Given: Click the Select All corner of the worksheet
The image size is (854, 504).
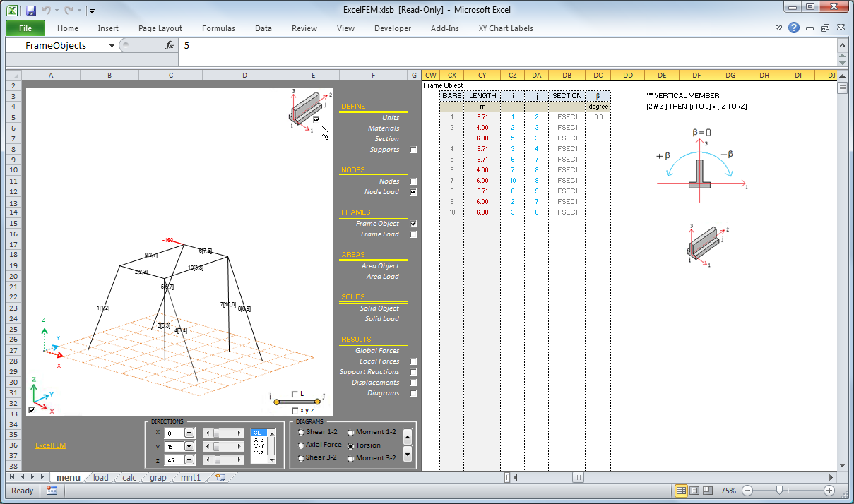Looking at the screenshot, I should point(14,75).
